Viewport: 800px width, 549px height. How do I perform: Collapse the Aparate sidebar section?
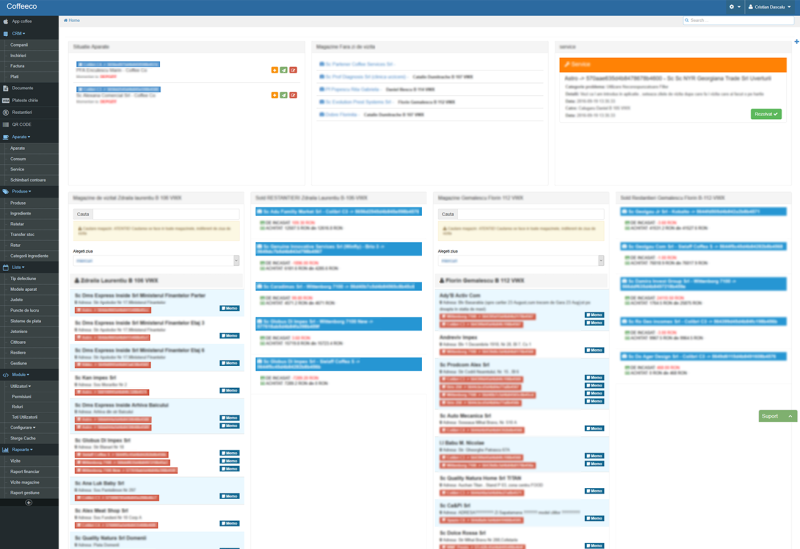[x=20, y=136]
